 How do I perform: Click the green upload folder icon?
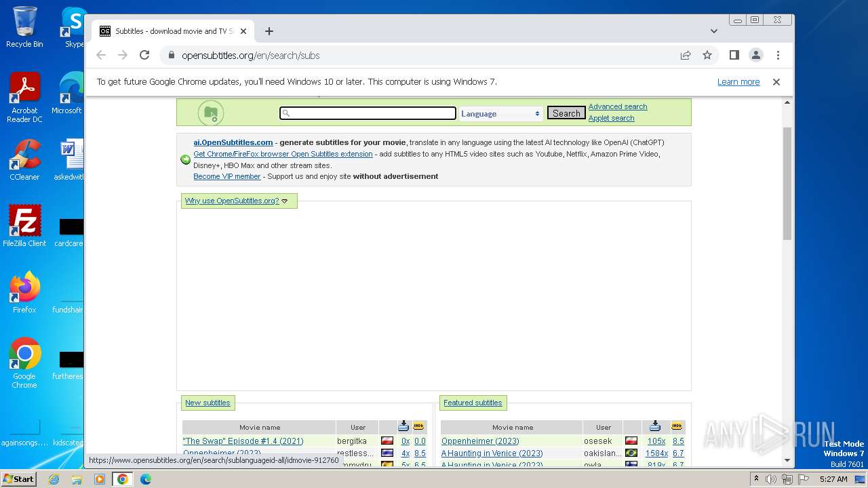pyautogui.click(x=211, y=113)
